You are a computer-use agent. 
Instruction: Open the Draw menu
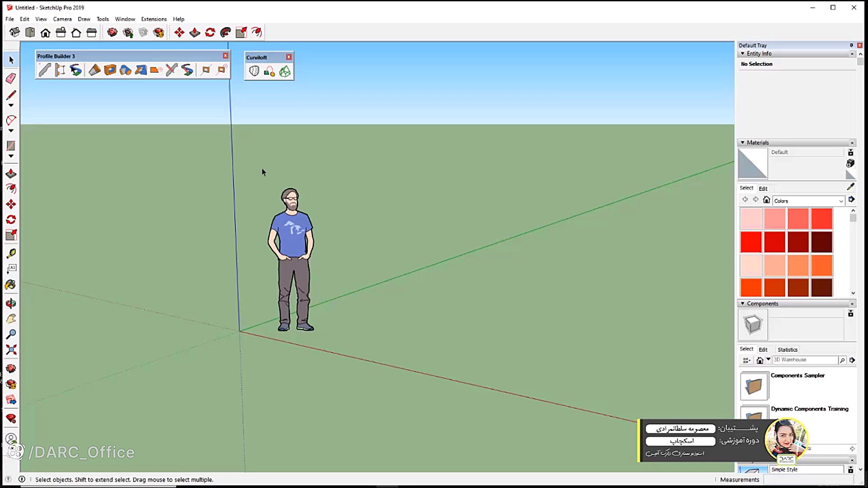(84, 19)
